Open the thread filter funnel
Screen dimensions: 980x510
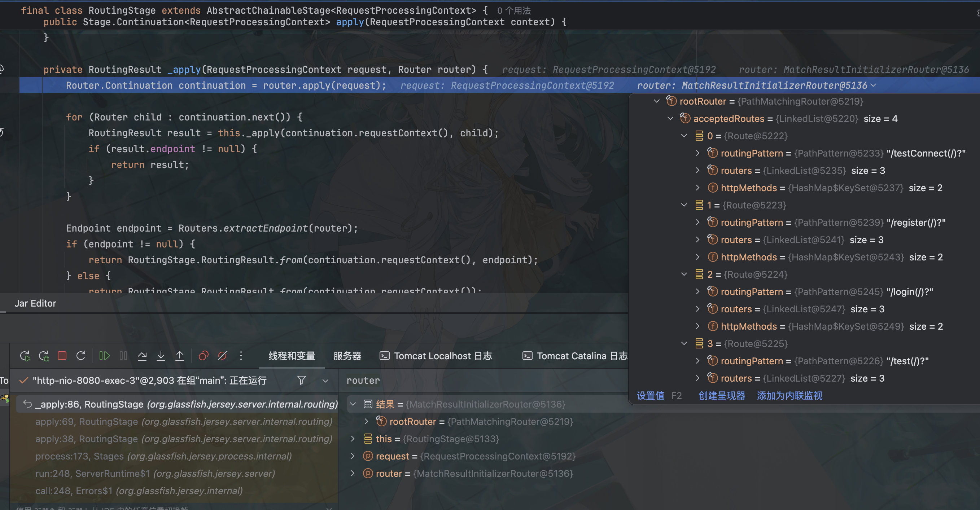coord(301,380)
